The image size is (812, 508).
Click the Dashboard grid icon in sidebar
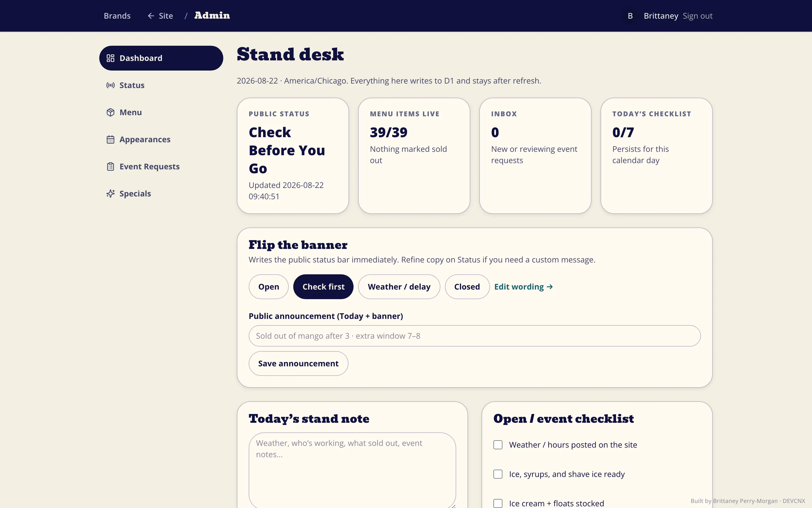(x=111, y=58)
